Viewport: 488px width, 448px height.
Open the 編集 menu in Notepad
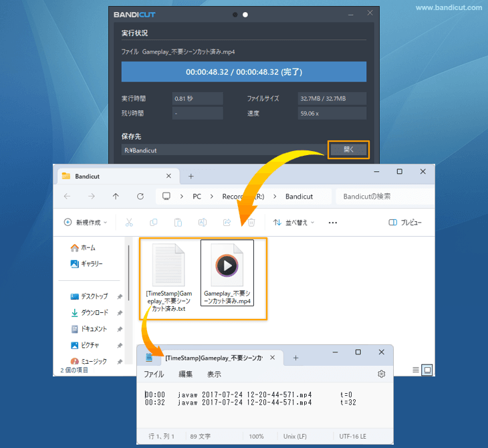point(185,374)
